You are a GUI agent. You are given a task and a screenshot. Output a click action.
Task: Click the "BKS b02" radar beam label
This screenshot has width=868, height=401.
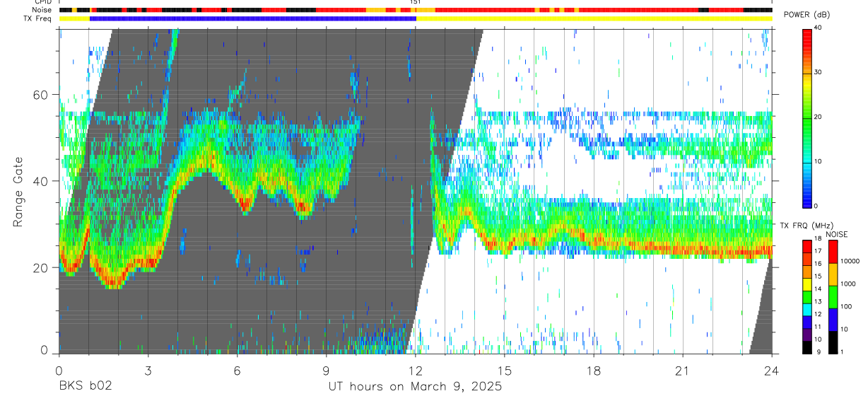click(85, 386)
